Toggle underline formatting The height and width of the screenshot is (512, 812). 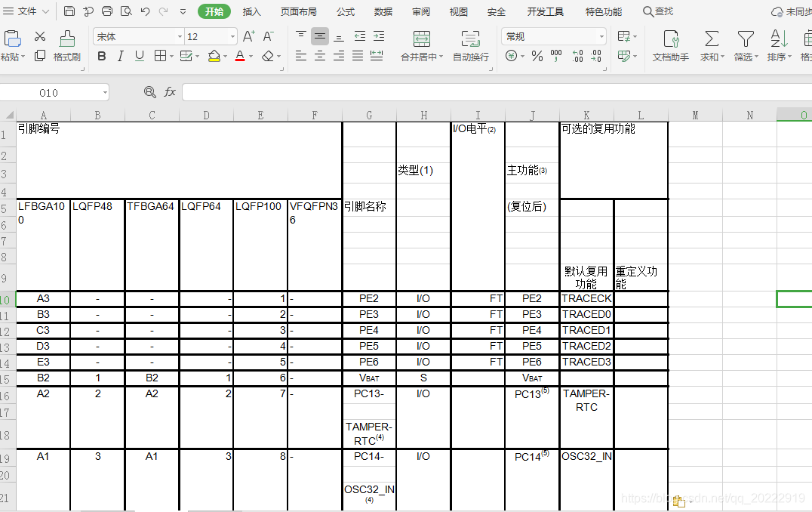(x=140, y=56)
